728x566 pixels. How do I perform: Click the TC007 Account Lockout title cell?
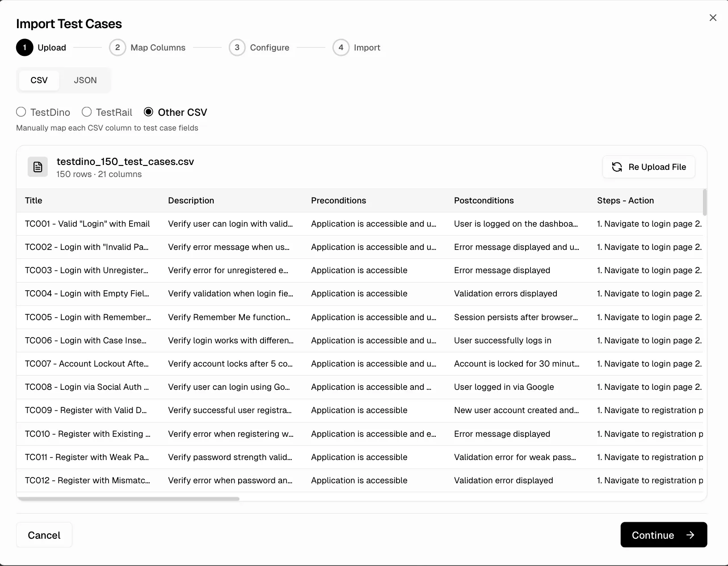87,363
